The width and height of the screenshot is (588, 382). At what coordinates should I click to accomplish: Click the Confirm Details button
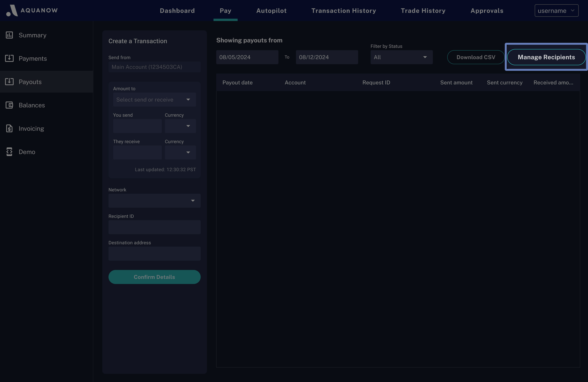154,277
